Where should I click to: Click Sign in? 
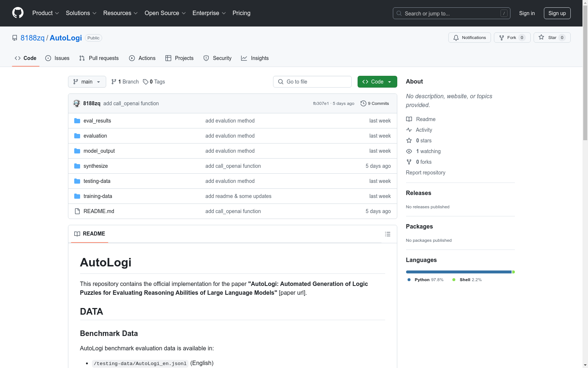click(x=527, y=13)
